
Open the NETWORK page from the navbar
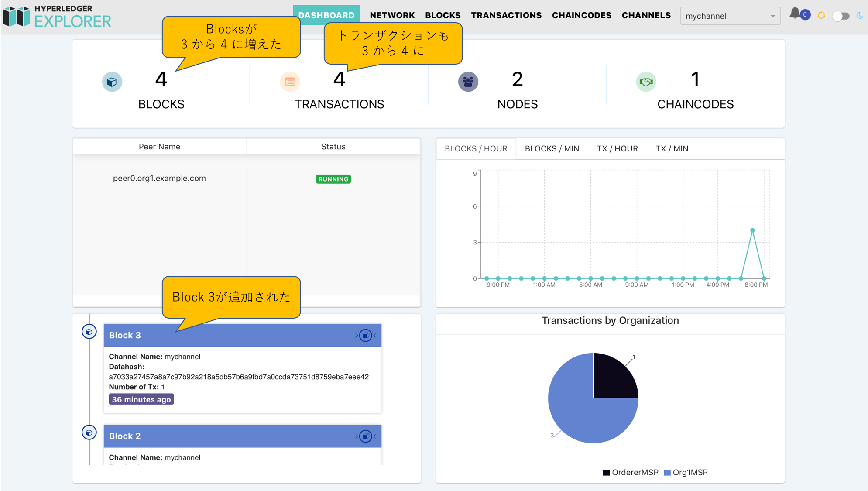[x=392, y=15]
